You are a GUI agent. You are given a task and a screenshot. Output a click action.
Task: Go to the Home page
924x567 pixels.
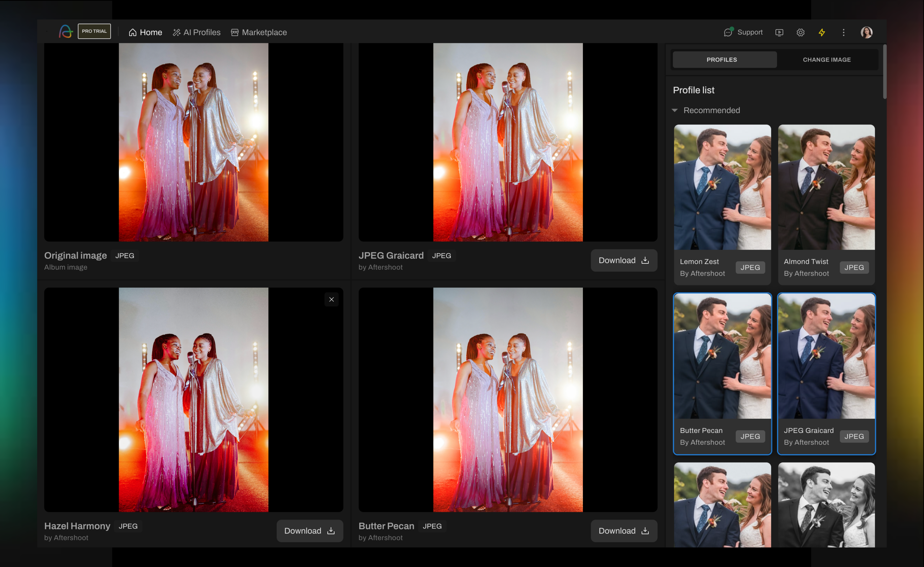145,32
